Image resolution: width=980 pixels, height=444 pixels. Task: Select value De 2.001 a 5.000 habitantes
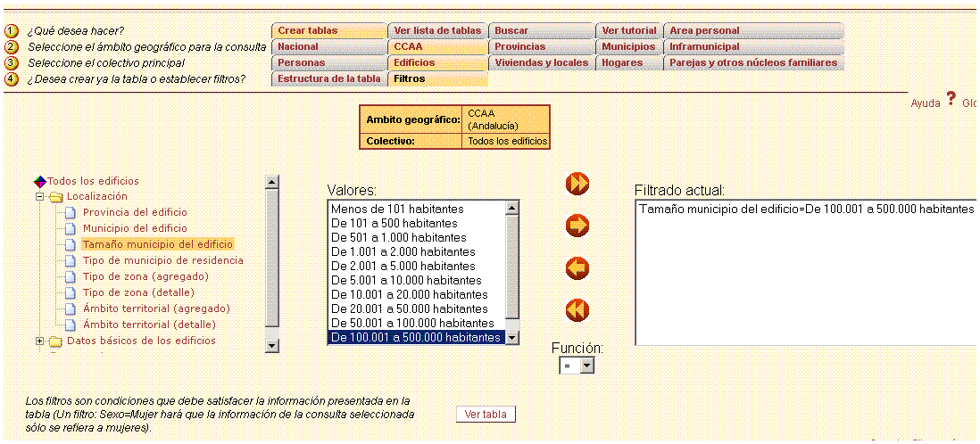(416, 266)
